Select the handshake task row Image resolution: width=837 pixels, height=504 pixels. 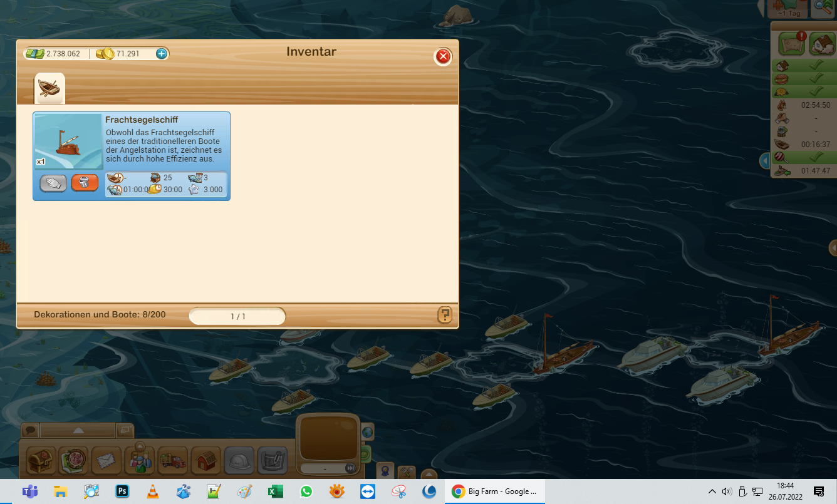coord(803,118)
